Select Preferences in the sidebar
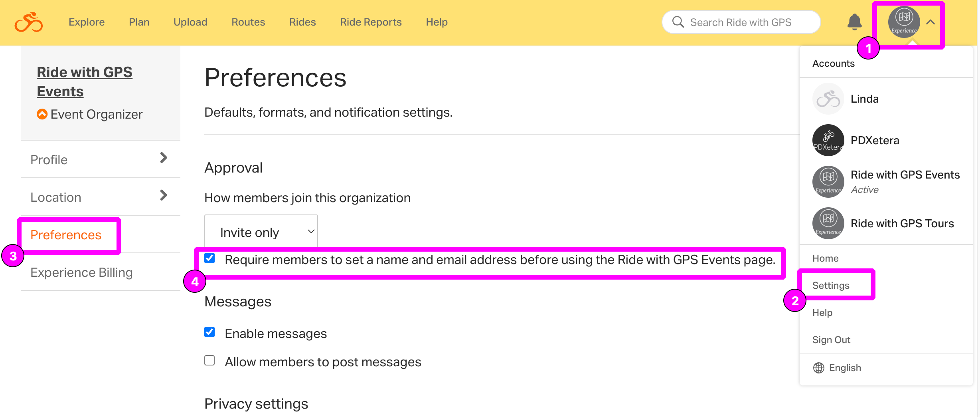The width and height of the screenshot is (980, 417). tap(66, 235)
